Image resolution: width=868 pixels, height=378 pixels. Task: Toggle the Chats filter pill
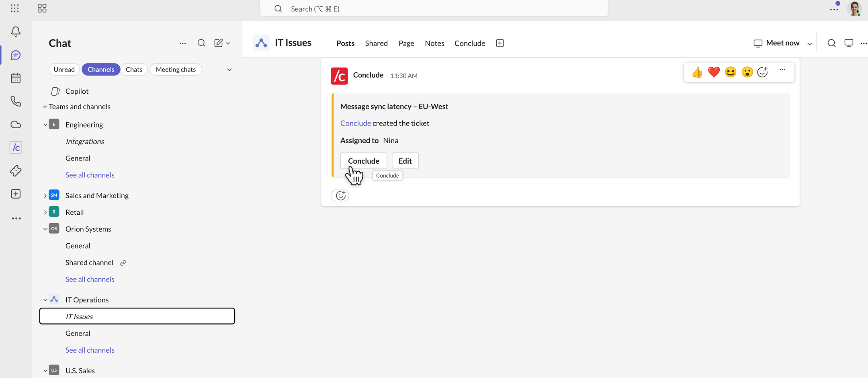134,69
